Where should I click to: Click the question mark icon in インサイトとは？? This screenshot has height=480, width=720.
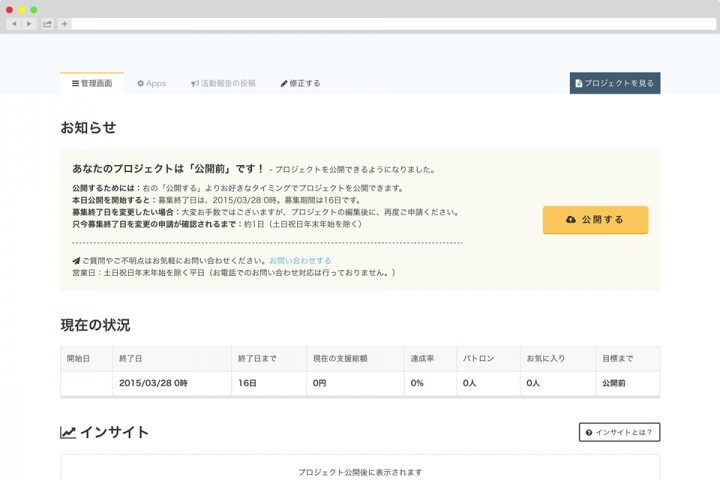[x=589, y=432]
